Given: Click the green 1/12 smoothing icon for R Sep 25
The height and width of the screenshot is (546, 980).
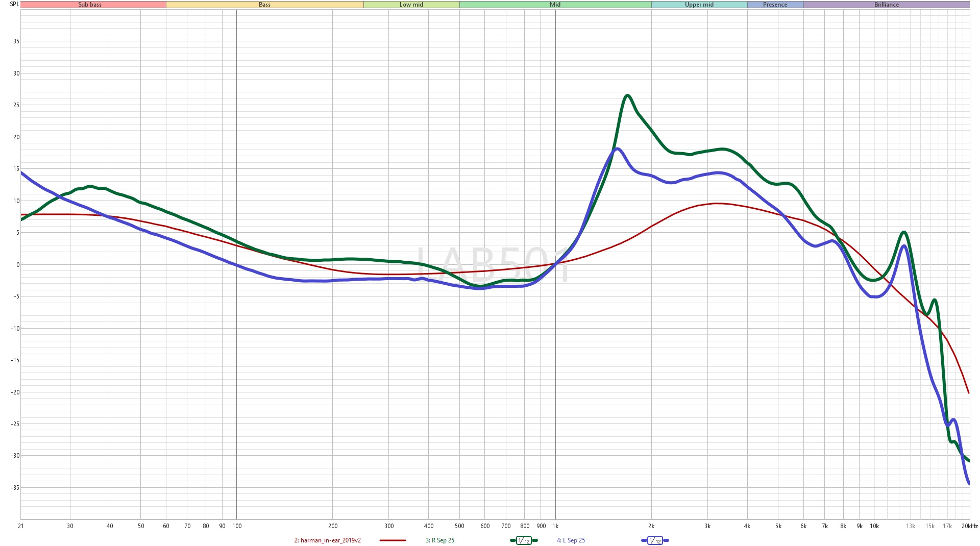Looking at the screenshot, I should (x=524, y=540).
